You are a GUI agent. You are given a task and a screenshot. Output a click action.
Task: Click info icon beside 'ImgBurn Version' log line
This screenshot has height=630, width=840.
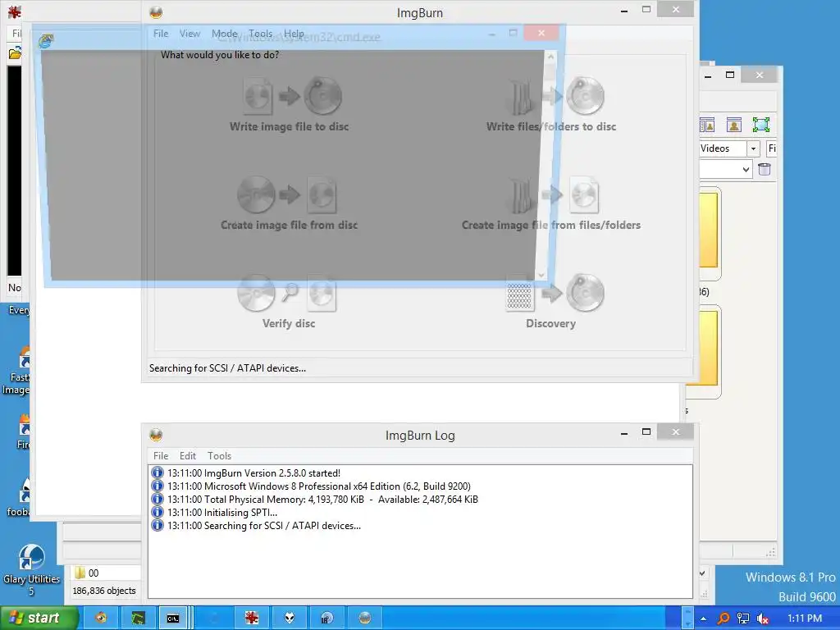(157, 473)
